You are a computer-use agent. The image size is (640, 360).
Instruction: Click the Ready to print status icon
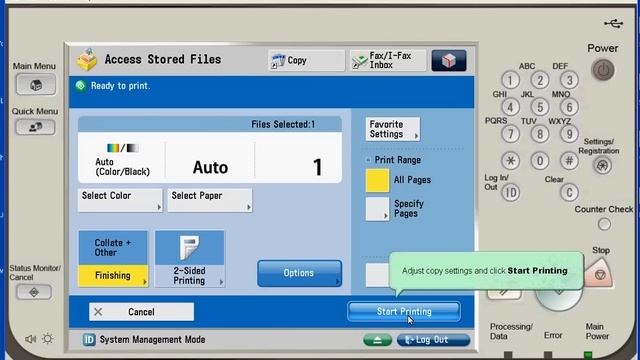pos(81,85)
